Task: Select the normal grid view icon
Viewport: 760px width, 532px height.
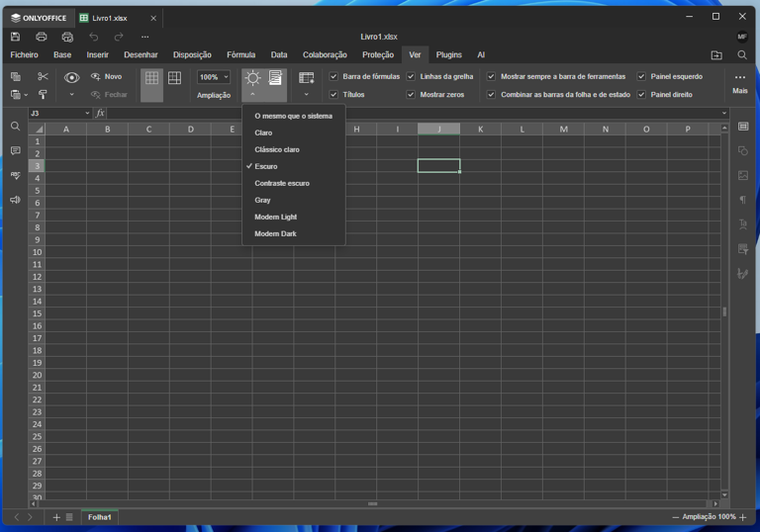Action: tap(151, 78)
